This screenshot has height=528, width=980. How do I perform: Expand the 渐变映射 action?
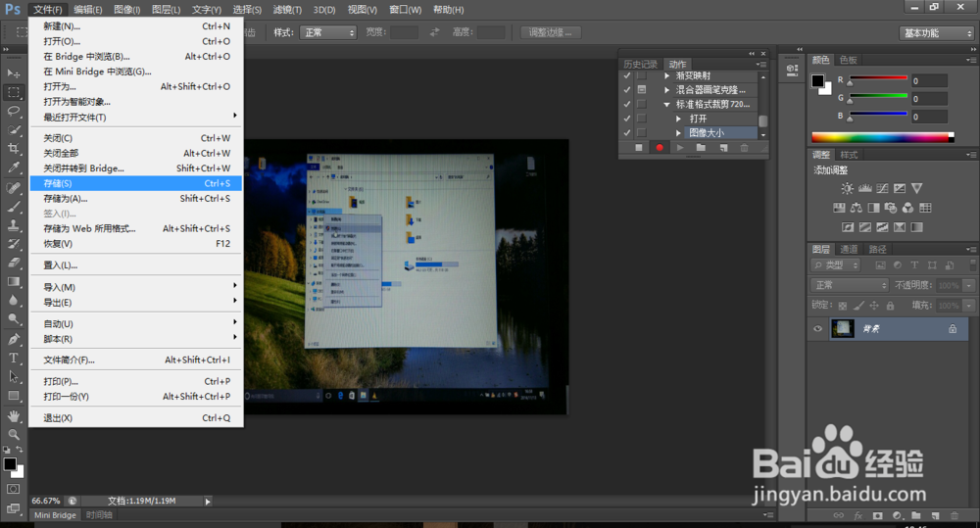(x=666, y=75)
